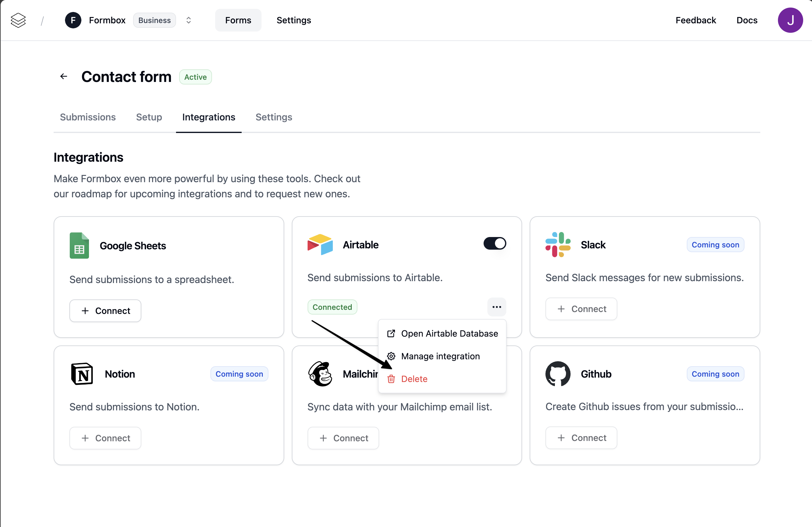The width and height of the screenshot is (812, 527).
Task: Click the Google Sheets icon
Action: coord(79,246)
